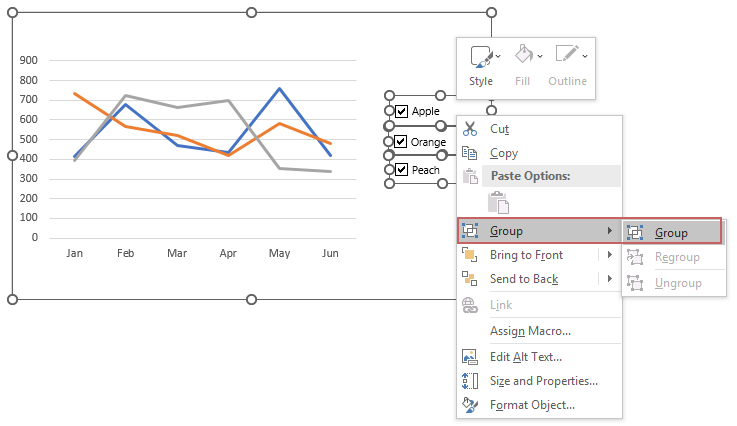Click the Bring to Front icon
737x426 pixels.
click(x=470, y=255)
